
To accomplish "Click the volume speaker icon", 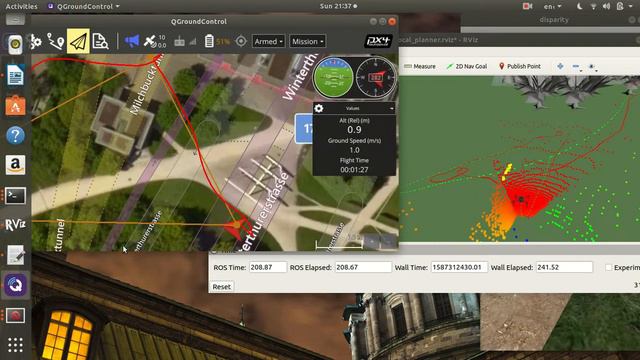I will click(x=607, y=6).
